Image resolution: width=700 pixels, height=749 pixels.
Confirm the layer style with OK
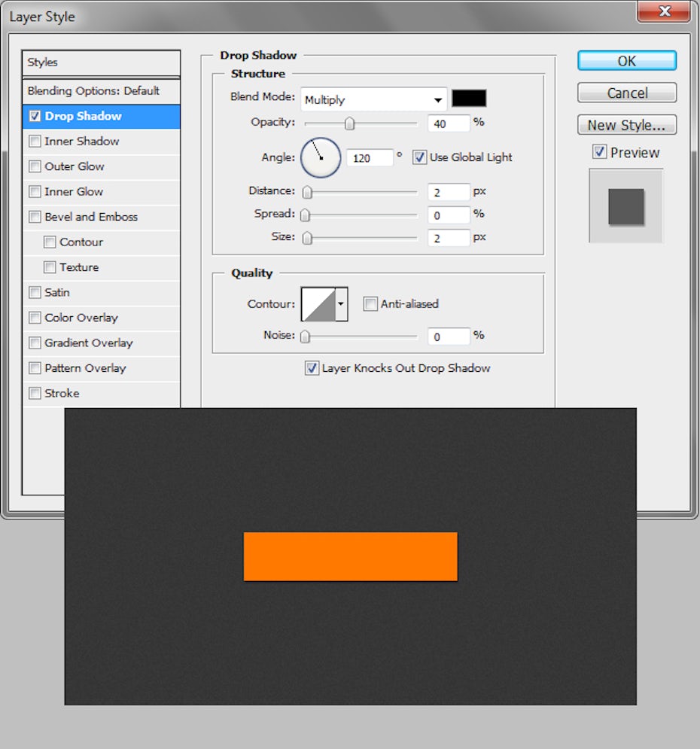coord(626,61)
